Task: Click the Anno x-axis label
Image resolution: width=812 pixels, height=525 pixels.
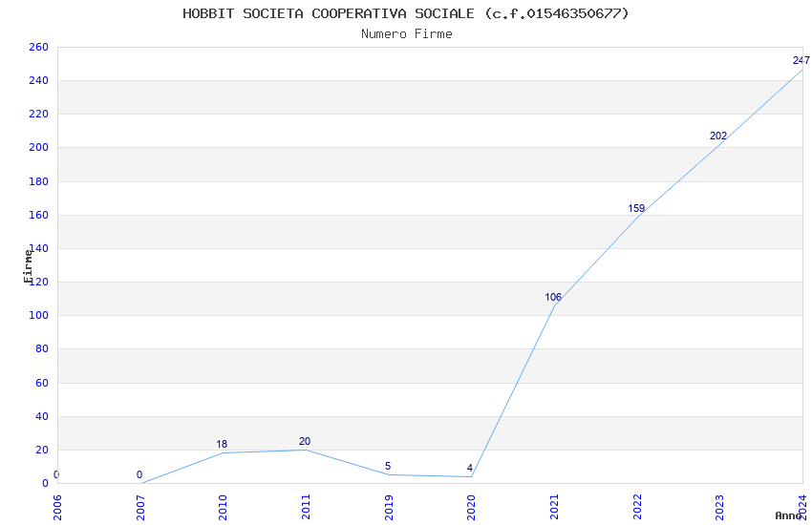Action: point(788,515)
